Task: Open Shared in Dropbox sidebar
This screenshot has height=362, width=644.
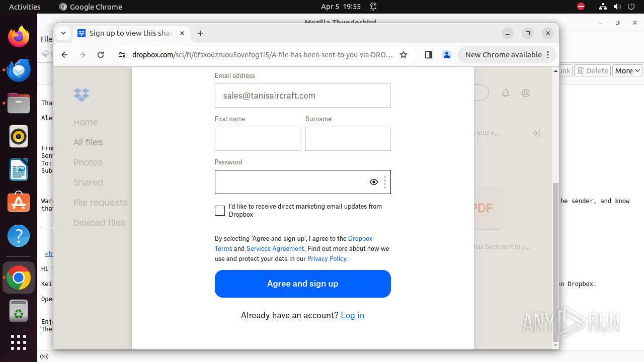Action: click(88, 183)
